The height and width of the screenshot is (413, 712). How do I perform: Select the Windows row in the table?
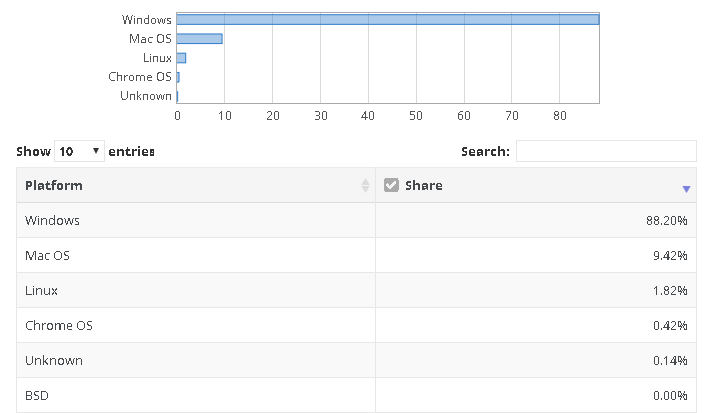click(356, 220)
